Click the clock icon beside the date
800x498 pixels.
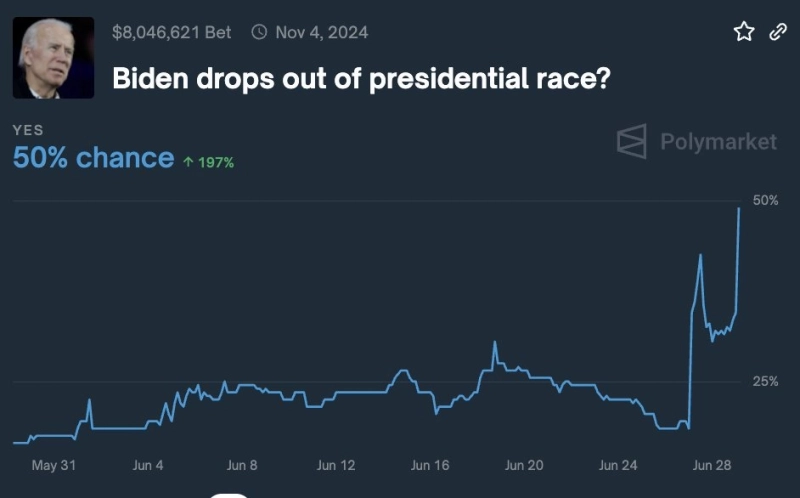(x=259, y=32)
